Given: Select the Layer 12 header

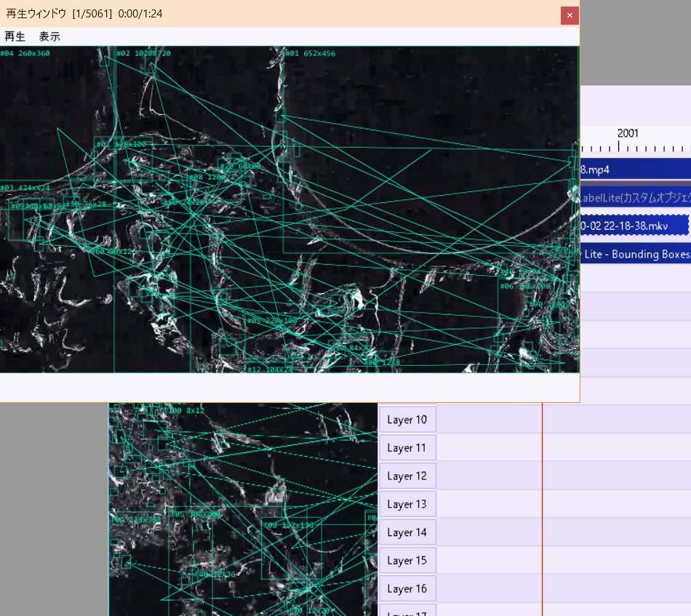Looking at the screenshot, I should 407,476.
